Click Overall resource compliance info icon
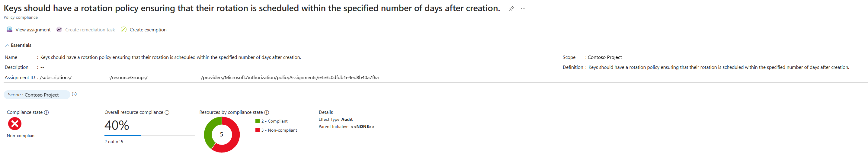The image size is (868, 157). pos(167,113)
